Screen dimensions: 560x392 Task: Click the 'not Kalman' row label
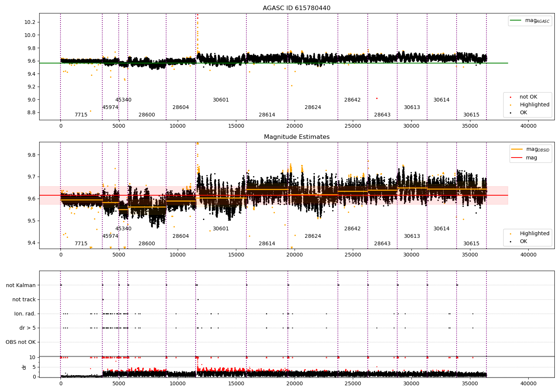coord(21,285)
